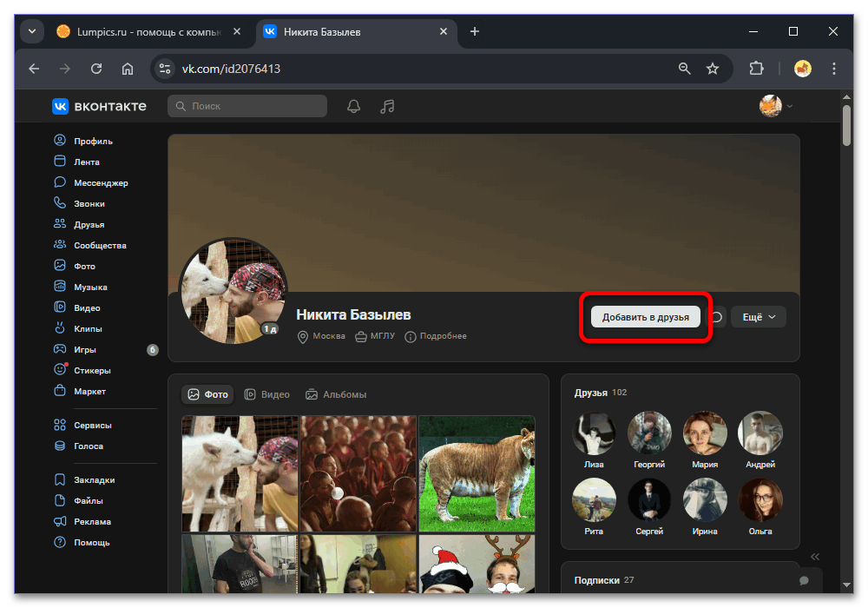The width and height of the screenshot is (868, 608).
Task: Open the Chrome profile avatar
Action: 803,69
